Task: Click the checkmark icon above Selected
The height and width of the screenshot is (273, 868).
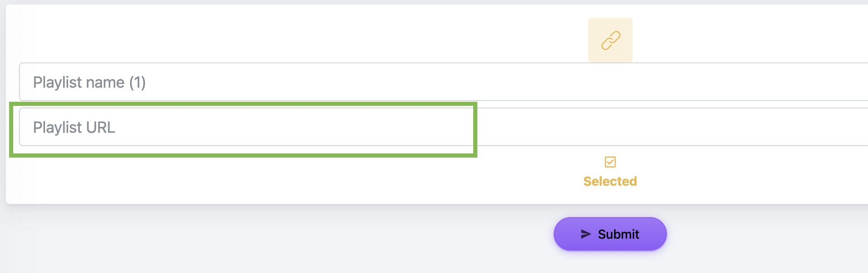Action: tap(610, 162)
